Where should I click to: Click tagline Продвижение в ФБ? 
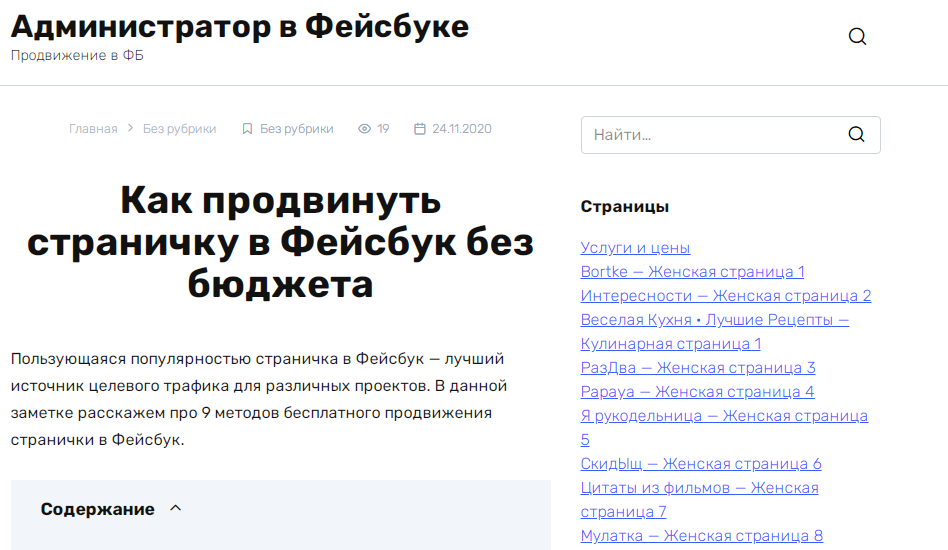click(x=77, y=56)
